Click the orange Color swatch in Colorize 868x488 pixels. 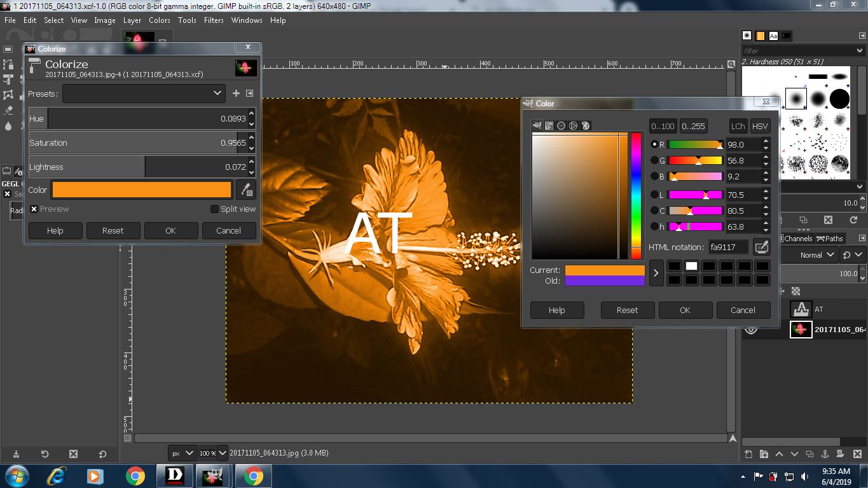[142, 190]
